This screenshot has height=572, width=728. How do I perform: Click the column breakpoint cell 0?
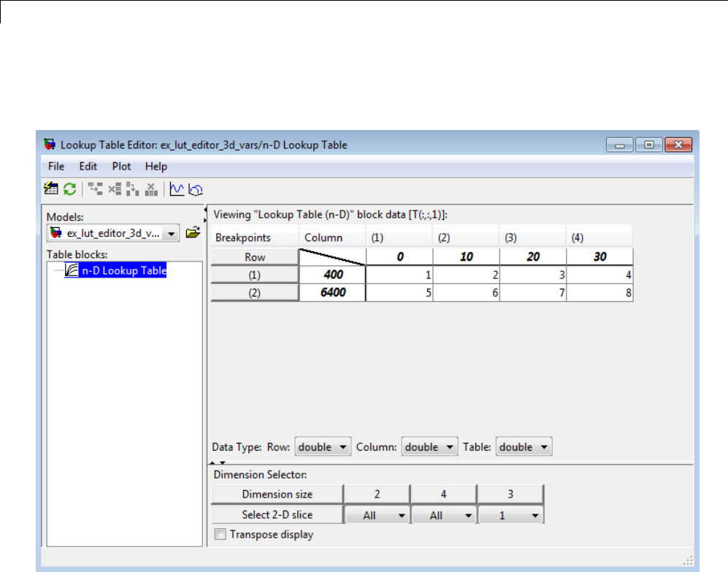[399, 257]
